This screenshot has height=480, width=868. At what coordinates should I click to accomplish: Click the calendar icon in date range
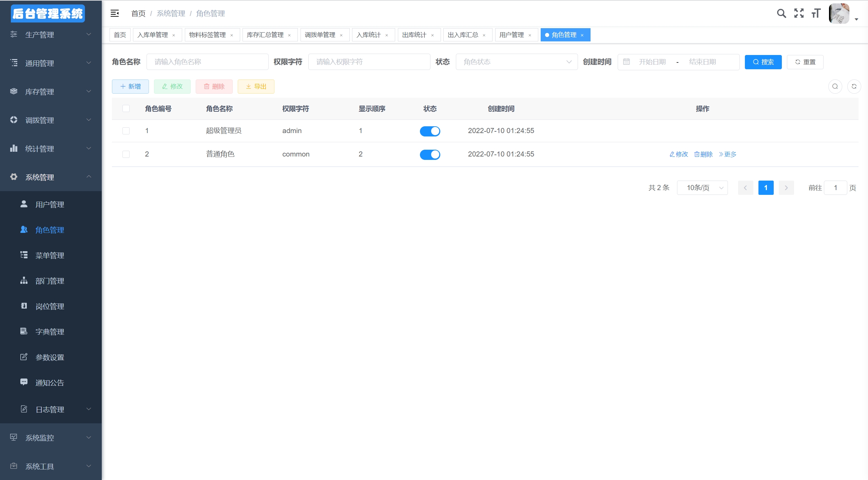tap(626, 62)
